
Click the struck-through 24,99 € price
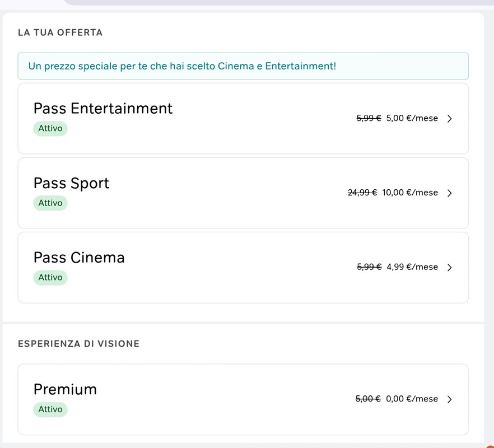(362, 193)
